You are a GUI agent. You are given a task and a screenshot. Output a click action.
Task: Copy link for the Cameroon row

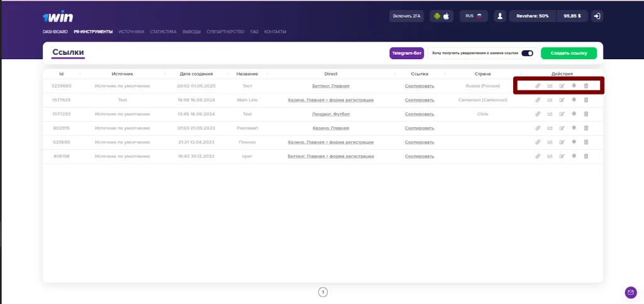tap(419, 100)
